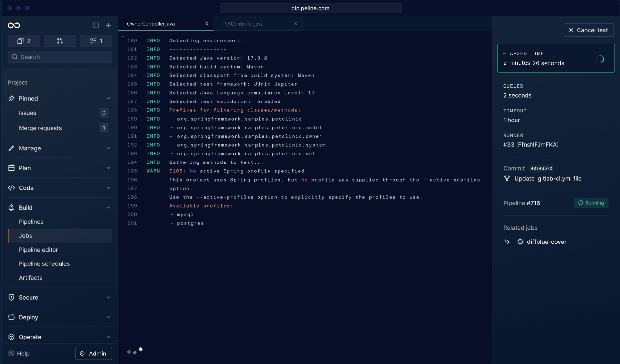Image resolution: width=620 pixels, height=364 pixels.
Task: Close the PetController.java tab
Action: coord(296,24)
